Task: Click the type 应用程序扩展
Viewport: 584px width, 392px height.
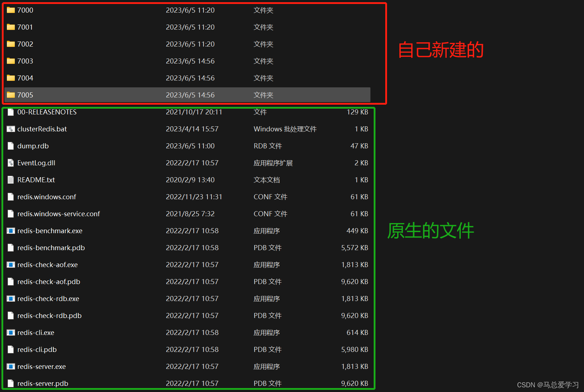Action: 273,163
